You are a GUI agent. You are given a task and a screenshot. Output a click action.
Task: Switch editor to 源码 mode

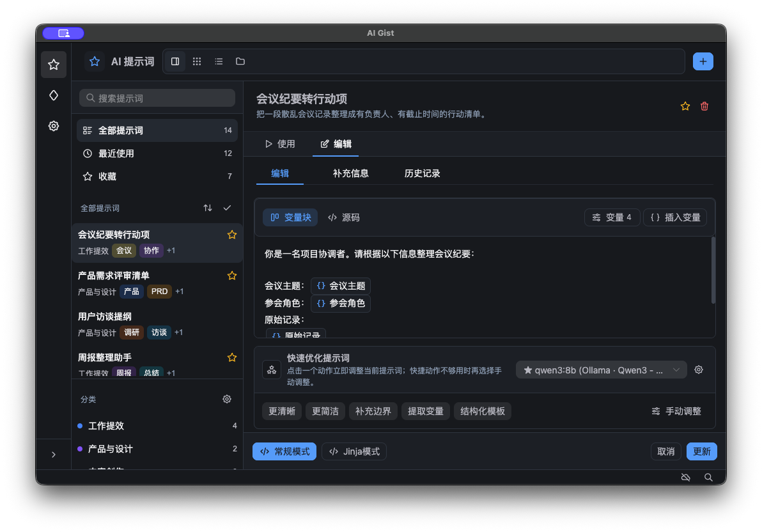(x=343, y=217)
